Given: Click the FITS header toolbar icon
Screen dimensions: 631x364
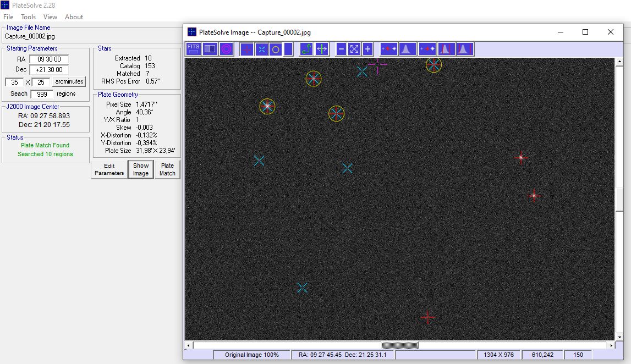Looking at the screenshot, I should [193, 49].
